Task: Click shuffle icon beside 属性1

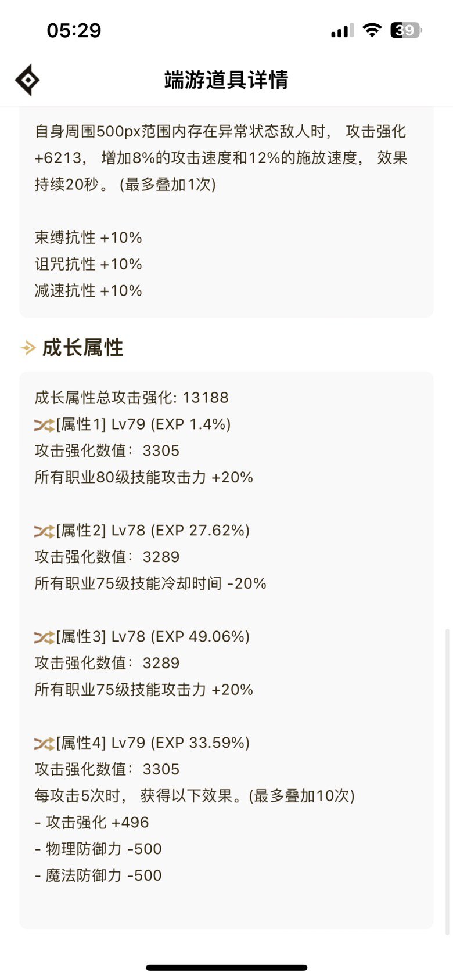Action: click(44, 425)
